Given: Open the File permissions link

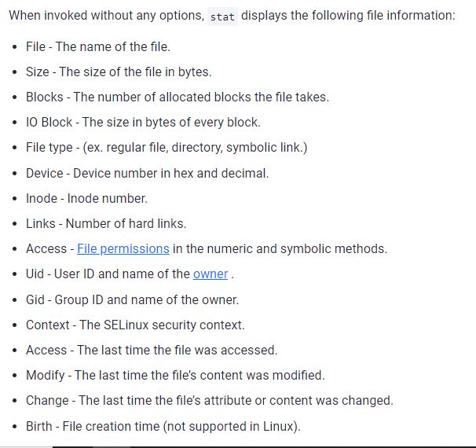Looking at the screenshot, I should click(123, 249).
